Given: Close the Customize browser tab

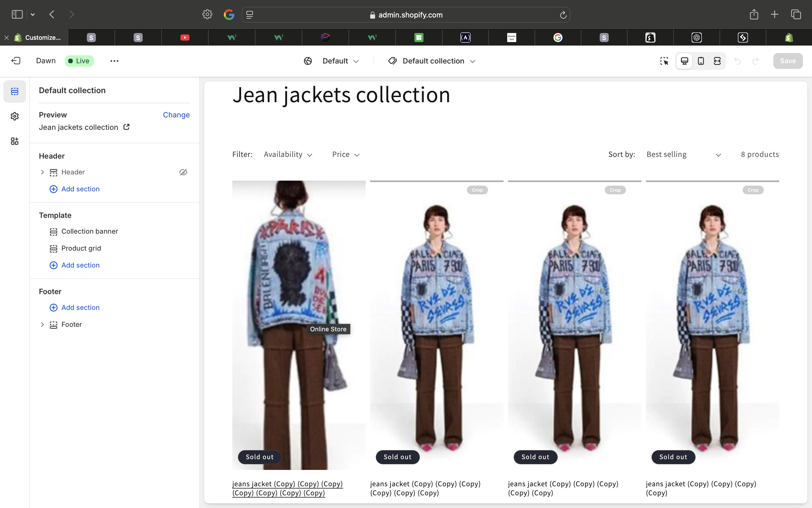Looking at the screenshot, I should (x=6, y=38).
